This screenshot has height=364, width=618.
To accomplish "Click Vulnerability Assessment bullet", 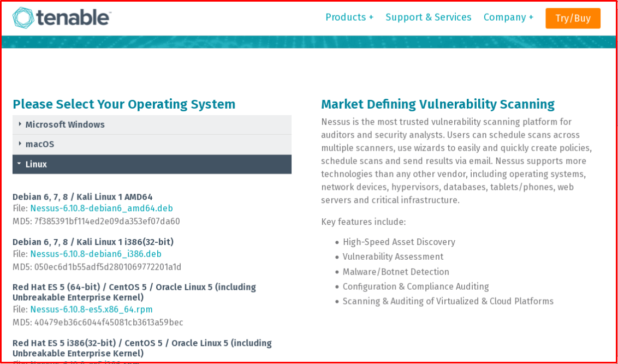I will [393, 257].
